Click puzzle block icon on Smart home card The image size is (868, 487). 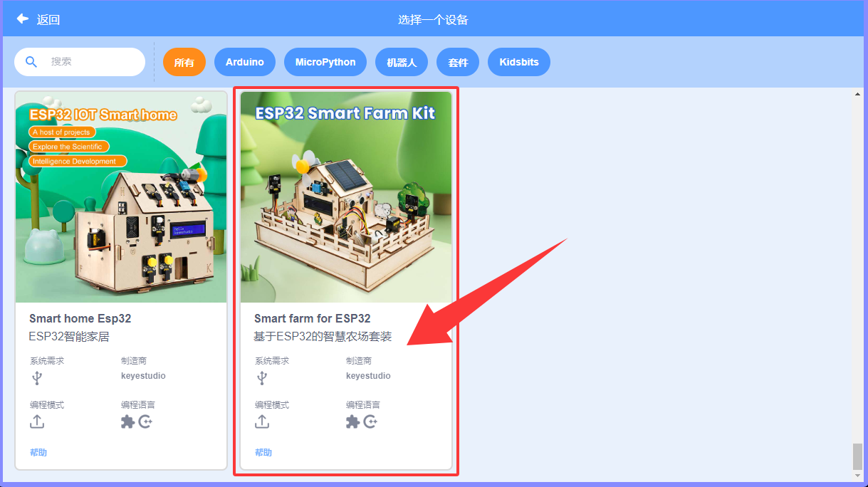[x=127, y=421]
